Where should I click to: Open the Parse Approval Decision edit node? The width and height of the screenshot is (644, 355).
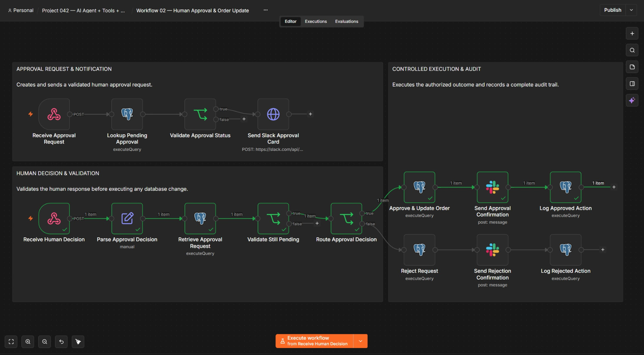click(x=127, y=218)
